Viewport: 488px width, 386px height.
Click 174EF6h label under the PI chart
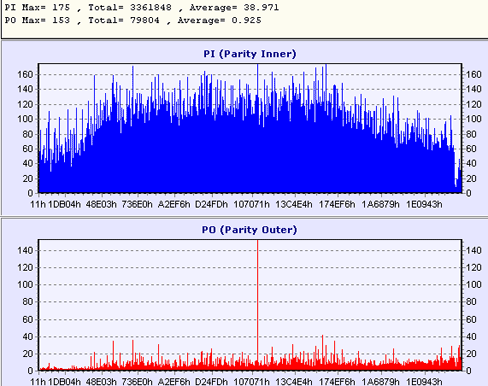(337, 204)
